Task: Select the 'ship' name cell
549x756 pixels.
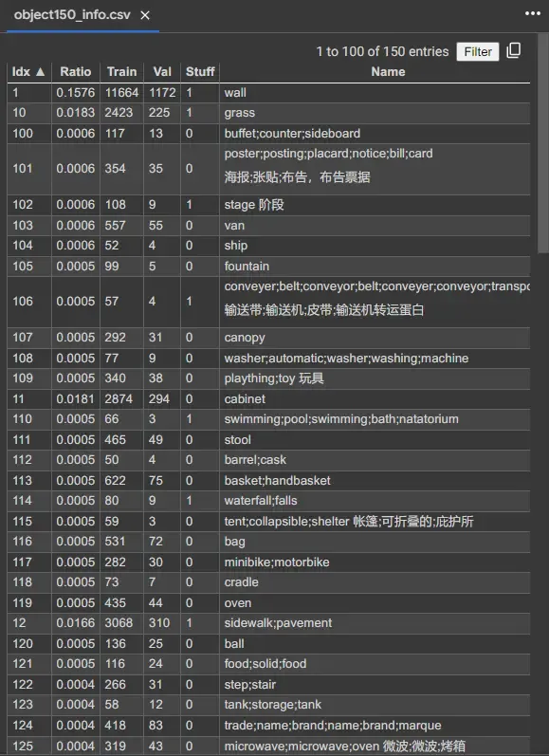Action: click(x=375, y=246)
